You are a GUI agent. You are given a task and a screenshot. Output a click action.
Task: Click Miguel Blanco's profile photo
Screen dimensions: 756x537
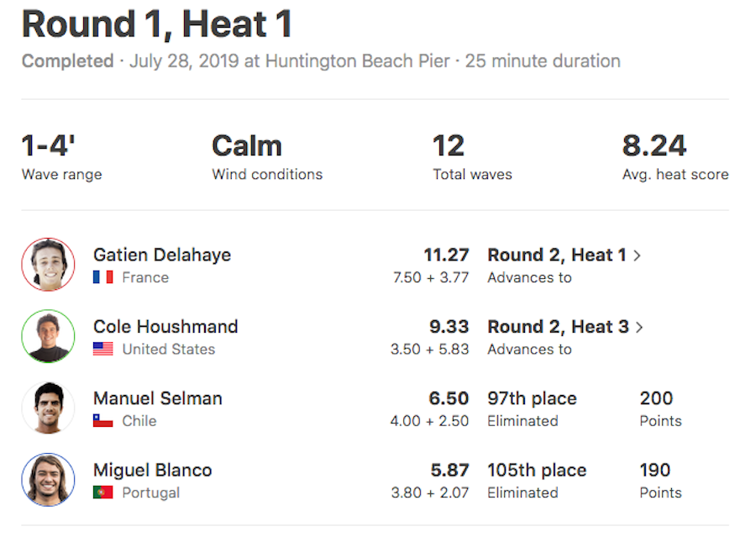(48, 480)
